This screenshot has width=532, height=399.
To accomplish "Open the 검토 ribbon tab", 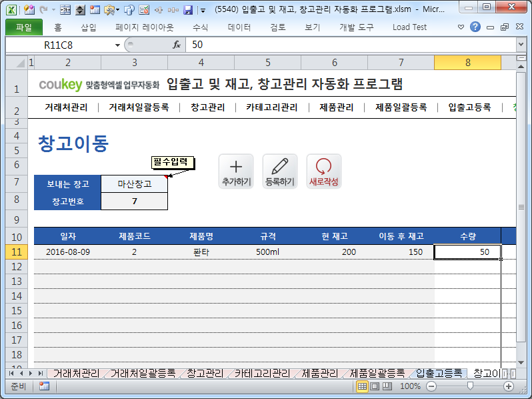I will pos(277,27).
